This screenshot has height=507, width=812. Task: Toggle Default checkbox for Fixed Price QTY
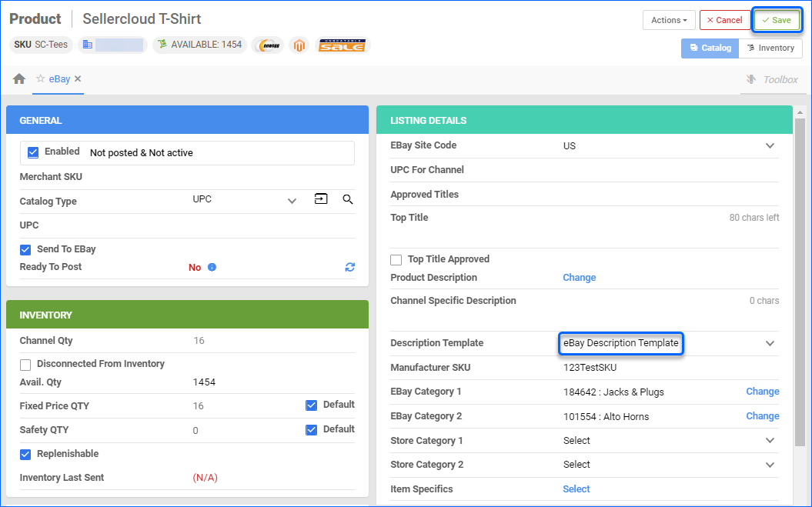pos(311,405)
